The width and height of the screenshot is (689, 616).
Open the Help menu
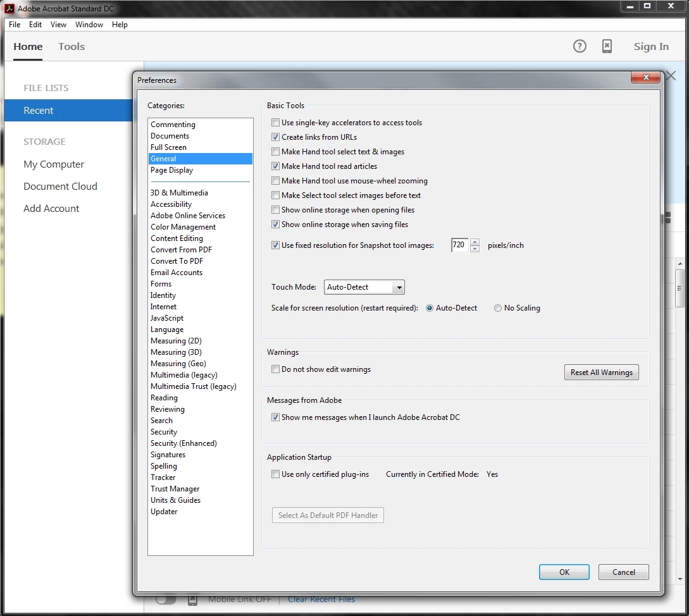[x=120, y=25]
